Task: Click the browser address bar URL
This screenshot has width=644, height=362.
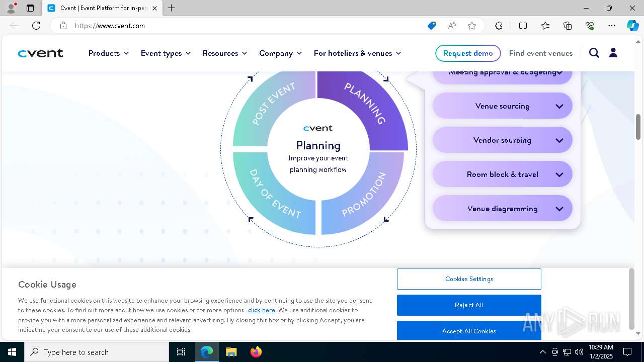Action: (x=110, y=26)
